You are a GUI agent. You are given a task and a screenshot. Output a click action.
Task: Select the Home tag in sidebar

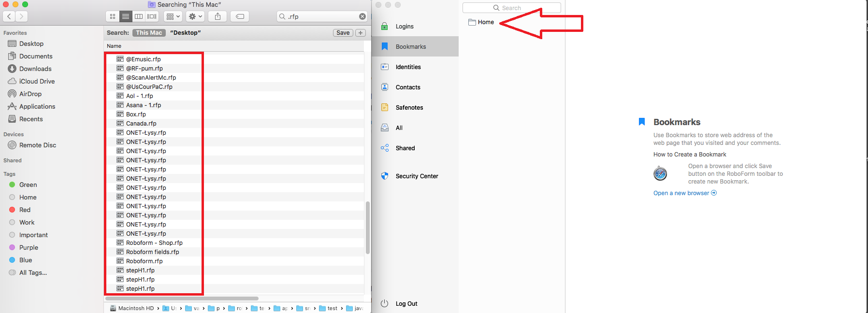(28, 197)
